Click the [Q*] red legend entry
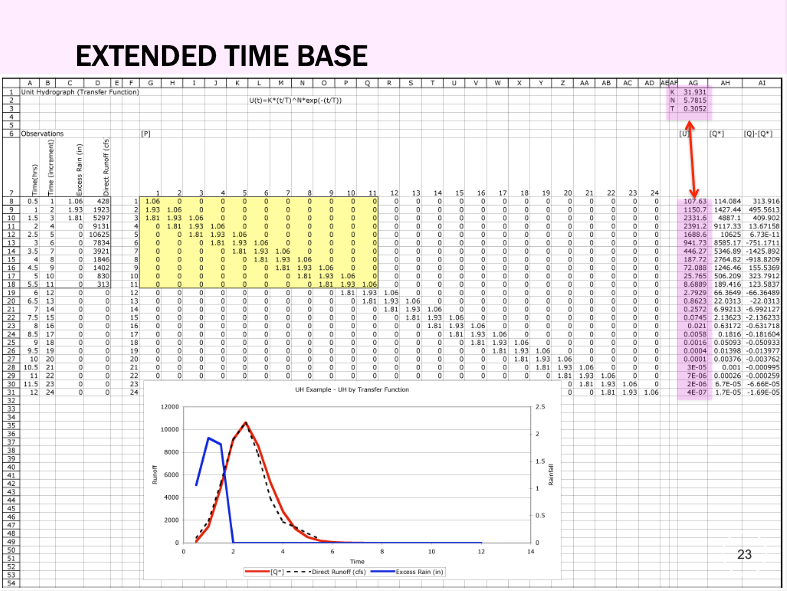 (263, 572)
